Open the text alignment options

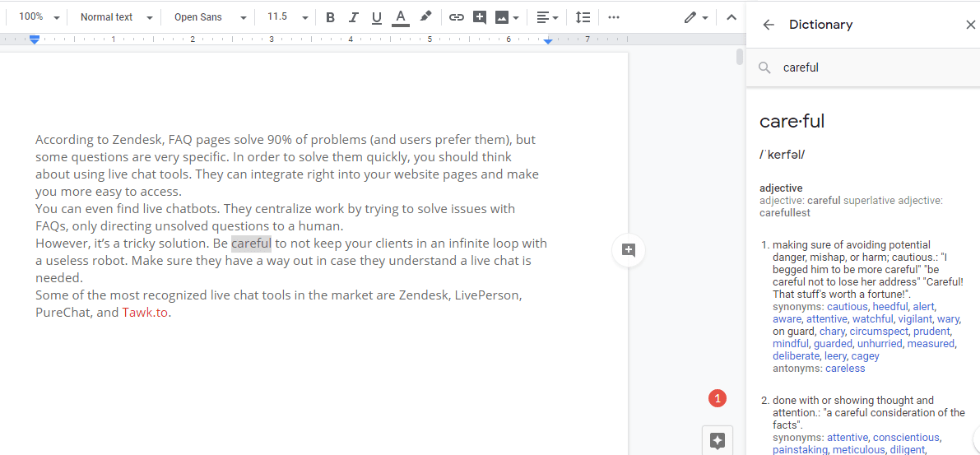[x=547, y=17]
